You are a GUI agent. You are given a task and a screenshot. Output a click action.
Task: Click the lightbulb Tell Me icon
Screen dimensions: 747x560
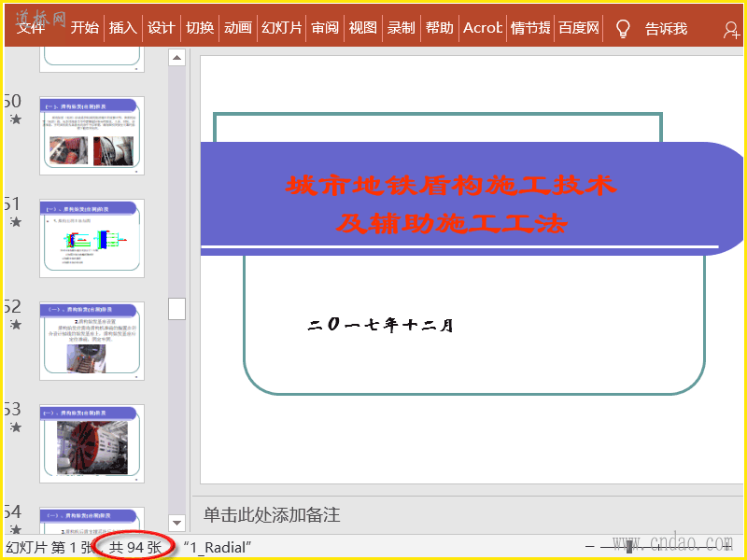[x=623, y=29]
